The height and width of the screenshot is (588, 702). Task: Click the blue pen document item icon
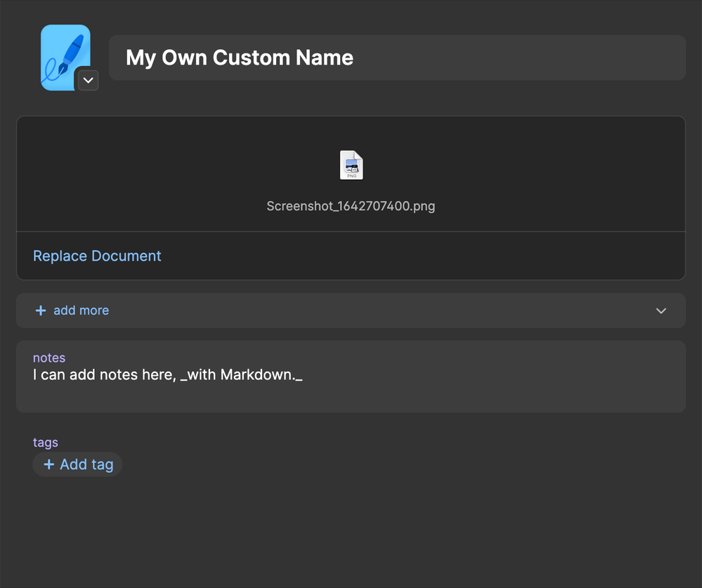(62, 55)
